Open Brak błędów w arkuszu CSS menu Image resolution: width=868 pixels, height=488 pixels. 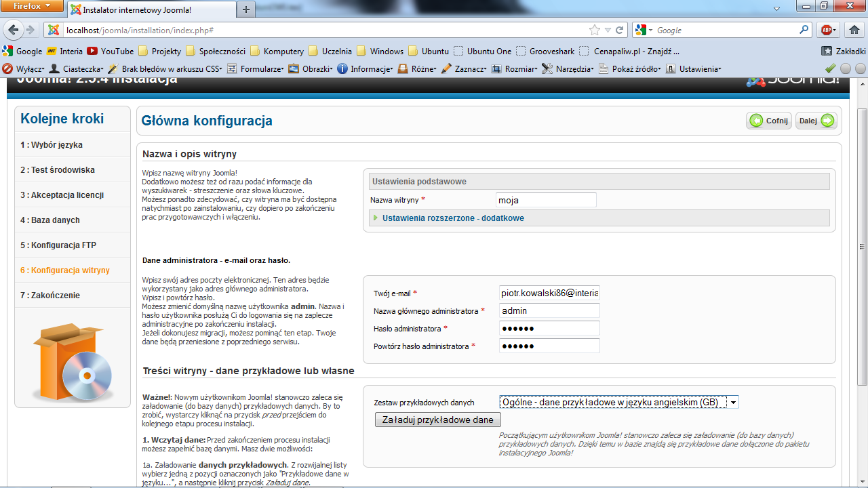(x=165, y=68)
